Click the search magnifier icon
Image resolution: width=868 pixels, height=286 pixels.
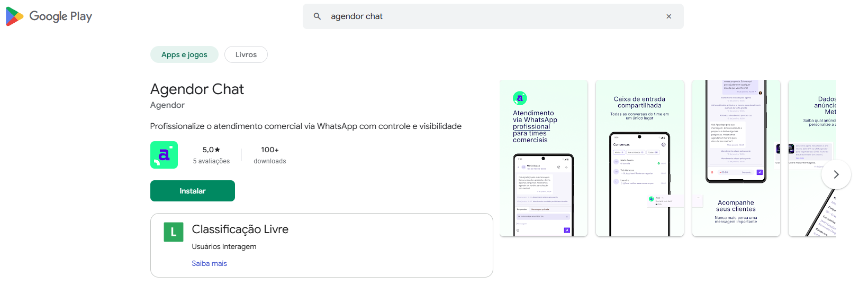(x=317, y=16)
